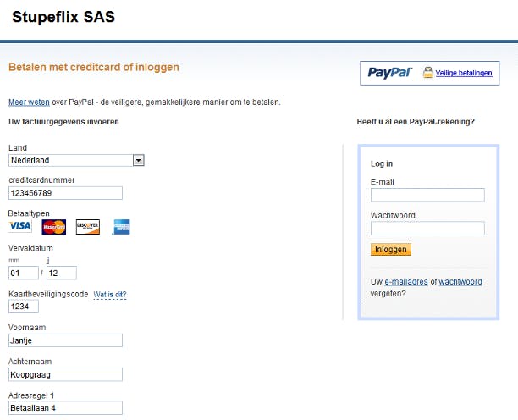Click the expiry year field
This screenshot has width=518, height=420.
[x=62, y=273]
